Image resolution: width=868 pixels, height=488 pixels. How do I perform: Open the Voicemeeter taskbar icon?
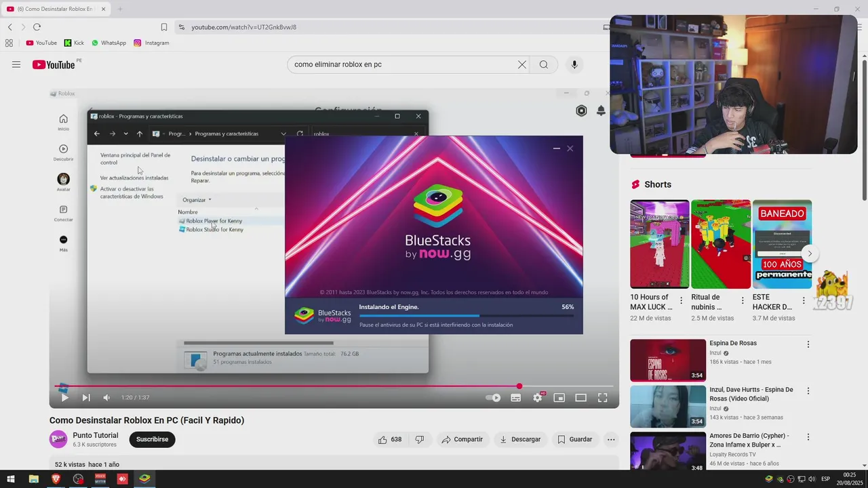tap(100, 479)
